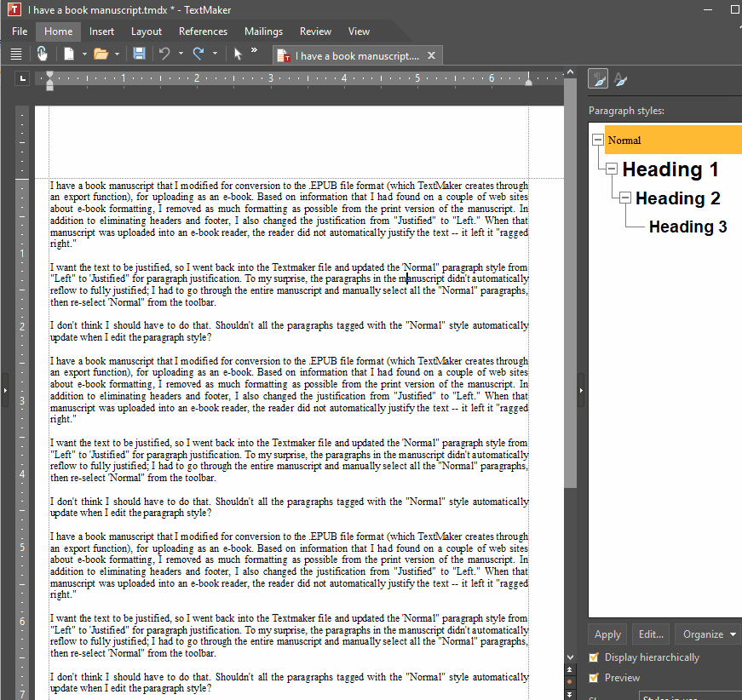The width and height of the screenshot is (742, 700).
Task: Open the References ribbon tab
Action: pyautogui.click(x=203, y=32)
